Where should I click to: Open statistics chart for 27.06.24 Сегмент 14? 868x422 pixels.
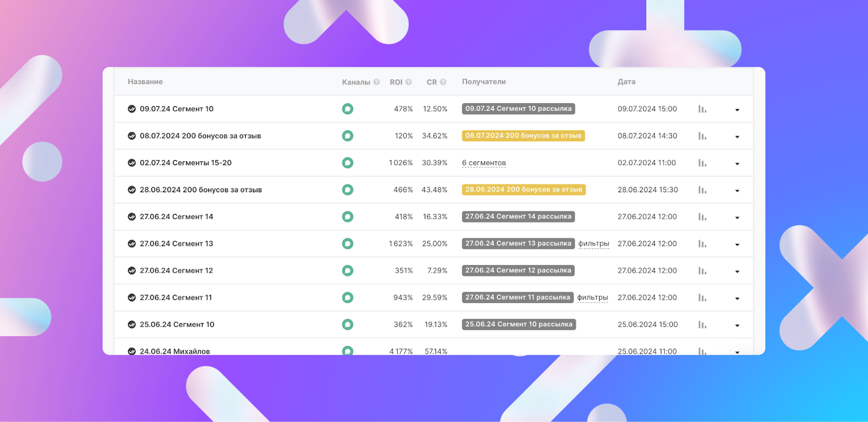[x=702, y=217]
